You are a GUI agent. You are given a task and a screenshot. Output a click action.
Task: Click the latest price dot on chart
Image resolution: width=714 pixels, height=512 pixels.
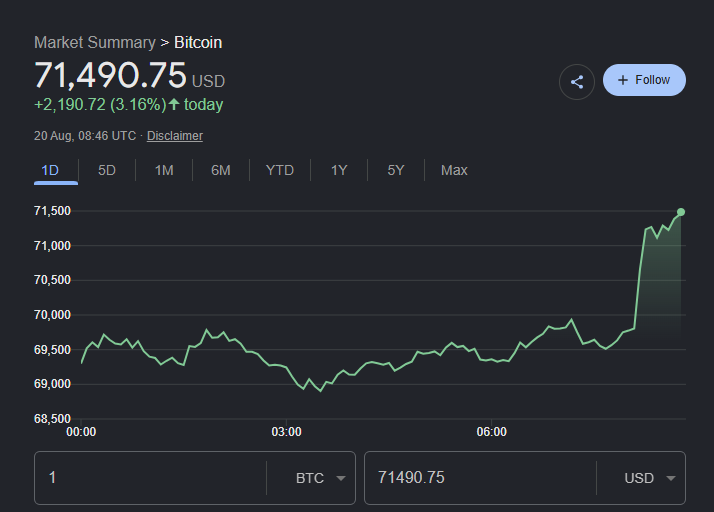click(x=681, y=212)
